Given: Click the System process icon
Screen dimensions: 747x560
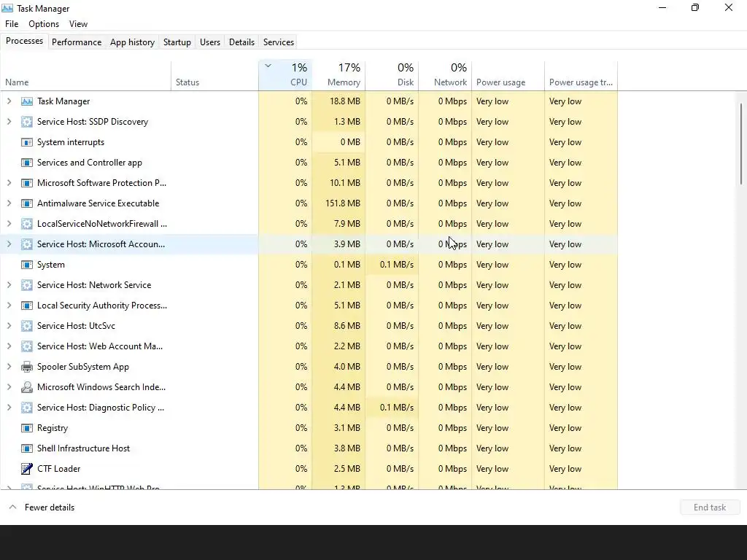Looking at the screenshot, I should coord(27,265).
